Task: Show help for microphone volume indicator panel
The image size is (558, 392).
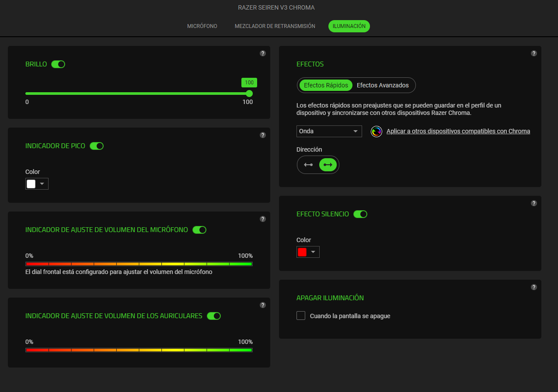Action: (x=263, y=219)
